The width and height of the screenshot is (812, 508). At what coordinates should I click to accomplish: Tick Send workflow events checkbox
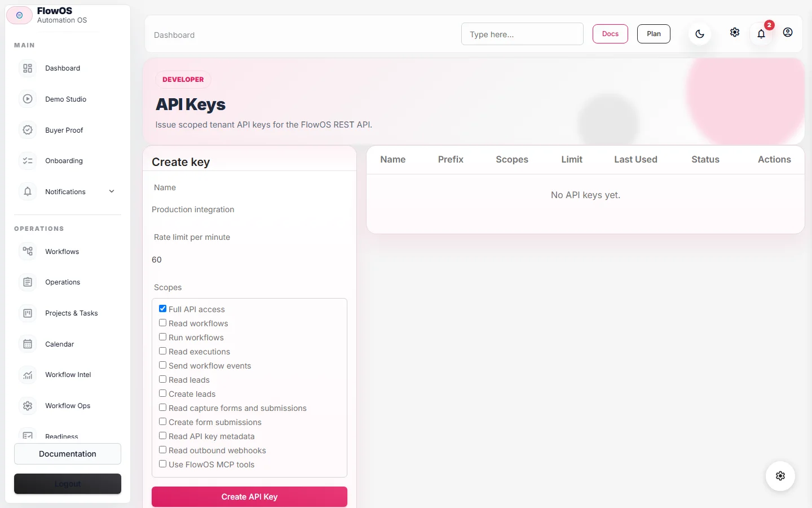click(162, 365)
